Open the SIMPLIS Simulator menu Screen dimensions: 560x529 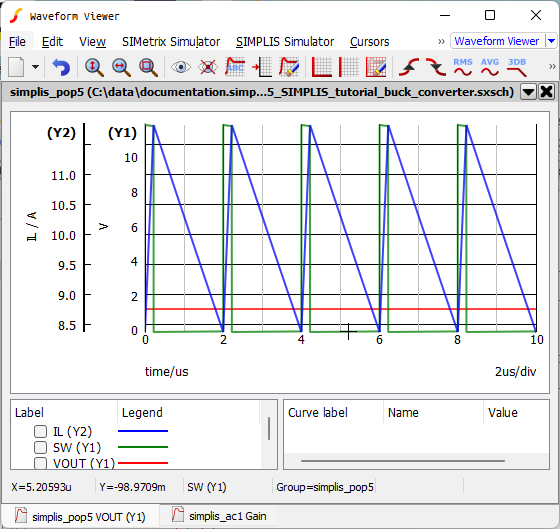pyautogui.click(x=285, y=42)
